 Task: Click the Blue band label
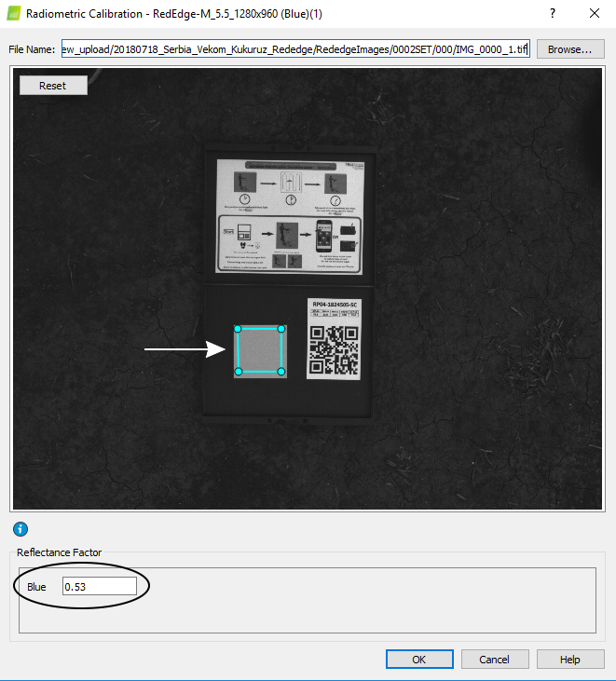[x=36, y=587]
